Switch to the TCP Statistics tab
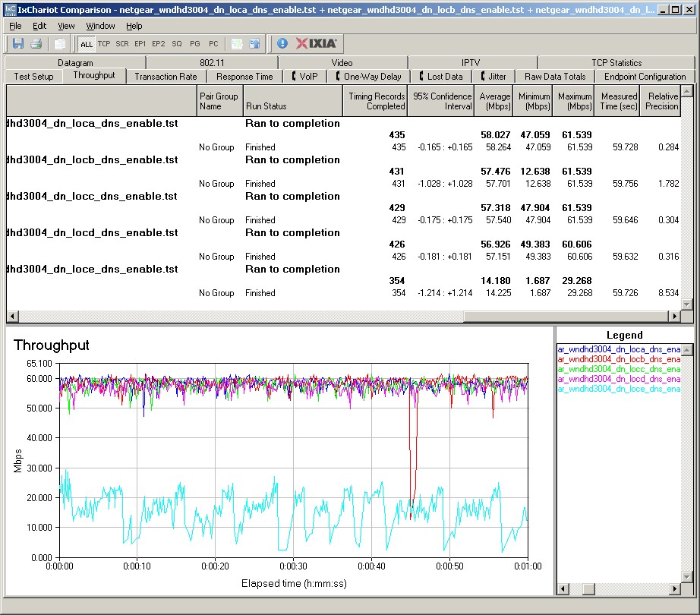This screenshot has width=700, height=615. [616, 63]
